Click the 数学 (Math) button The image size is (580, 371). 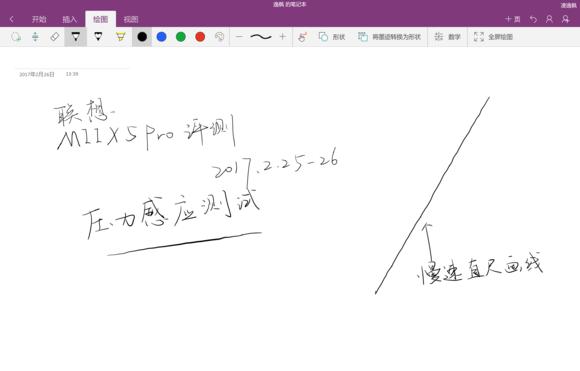click(447, 37)
